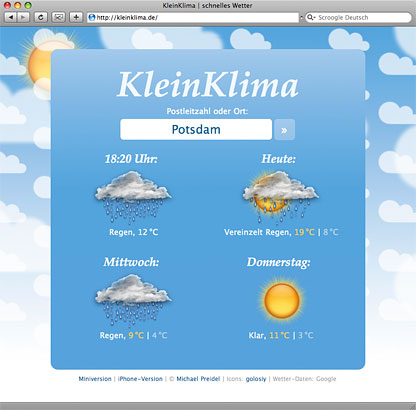The image size is (416, 410).
Task: Click the 4 °C low temperature for Mittwoch
Action: pyautogui.click(x=160, y=336)
